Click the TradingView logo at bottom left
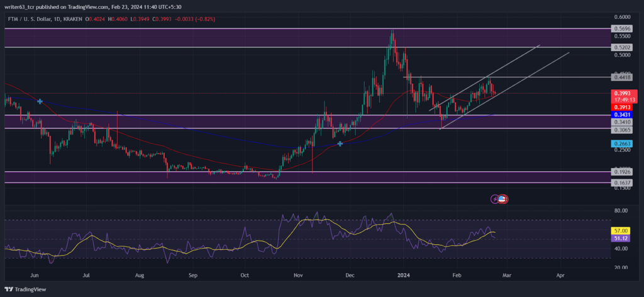 click(25, 289)
